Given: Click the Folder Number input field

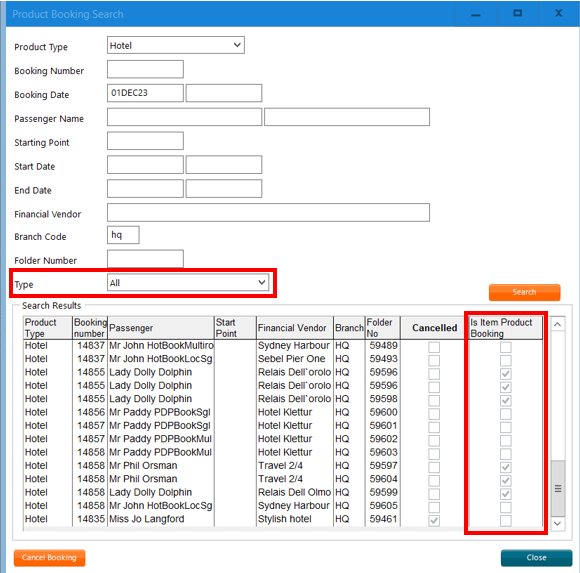Looking at the screenshot, I should (x=145, y=259).
